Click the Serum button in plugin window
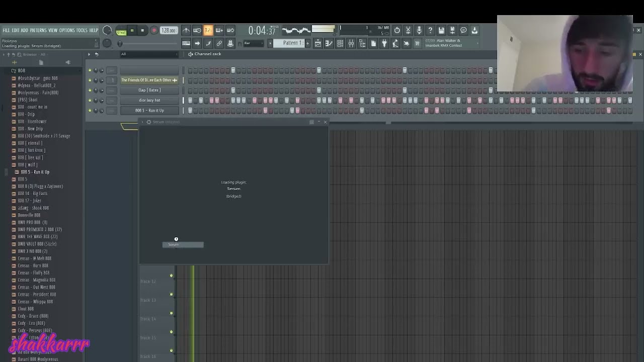The image size is (644, 362). tap(183, 245)
